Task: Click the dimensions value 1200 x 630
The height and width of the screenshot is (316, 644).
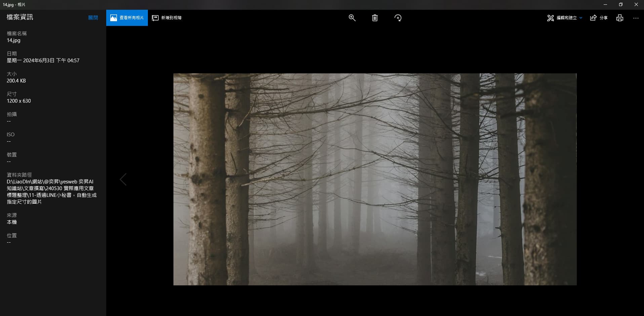Action: click(x=19, y=101)
